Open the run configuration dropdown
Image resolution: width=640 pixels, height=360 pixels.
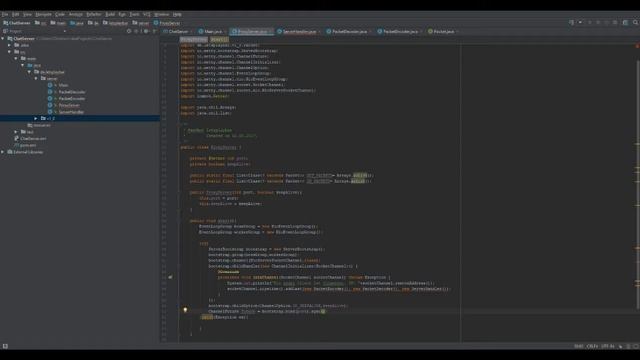[x=580, y=22]
